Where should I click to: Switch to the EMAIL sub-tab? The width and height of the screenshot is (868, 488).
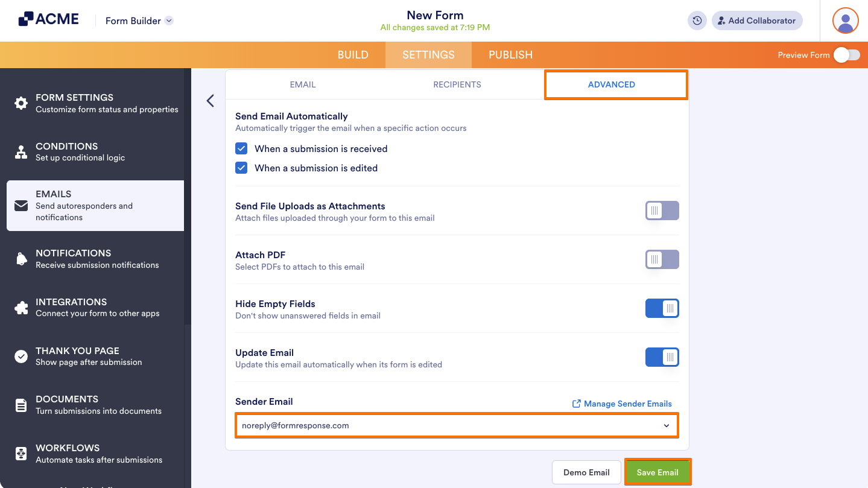(303, 84)
